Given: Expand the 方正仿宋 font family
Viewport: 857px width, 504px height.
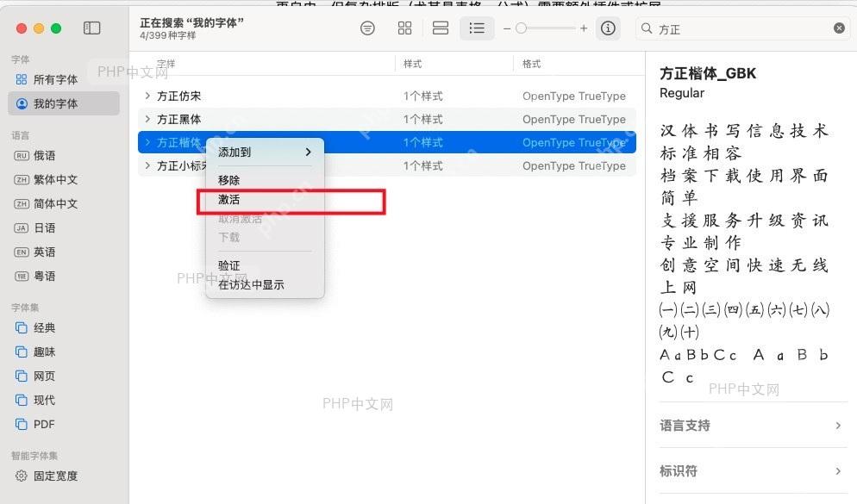Looking at the screenshot, I should 147,96.
